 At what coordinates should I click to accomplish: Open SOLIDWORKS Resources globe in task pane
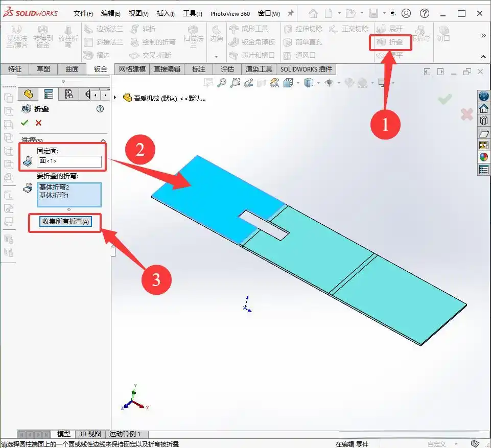pyautogui.click(x=484, y=96)
